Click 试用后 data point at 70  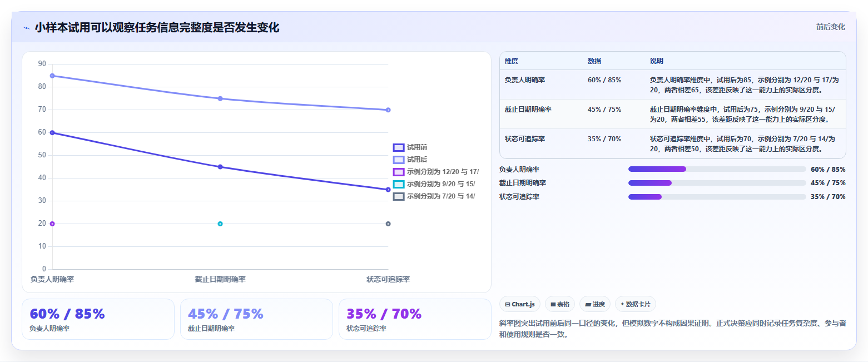pyautogui.click(x=388, y=110)
